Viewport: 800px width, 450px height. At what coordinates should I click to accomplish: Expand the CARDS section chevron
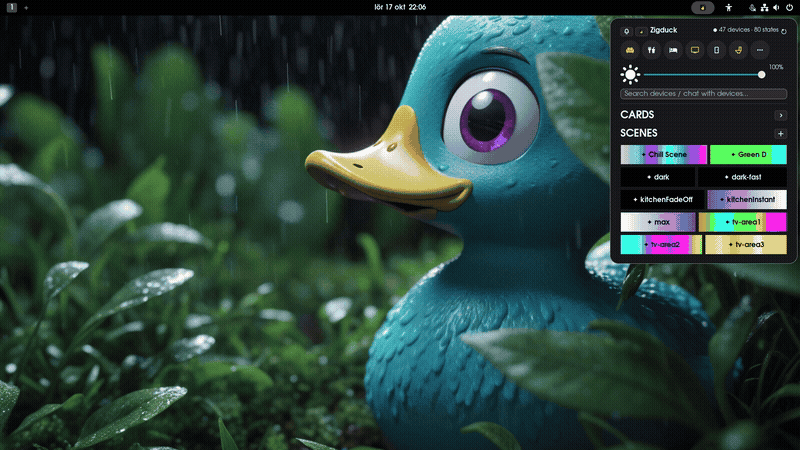pos(781,115)
